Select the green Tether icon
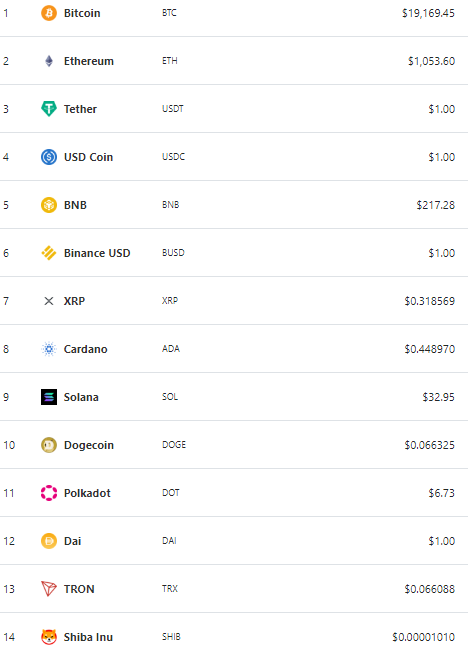468x650 pixels. click(48, 109)
